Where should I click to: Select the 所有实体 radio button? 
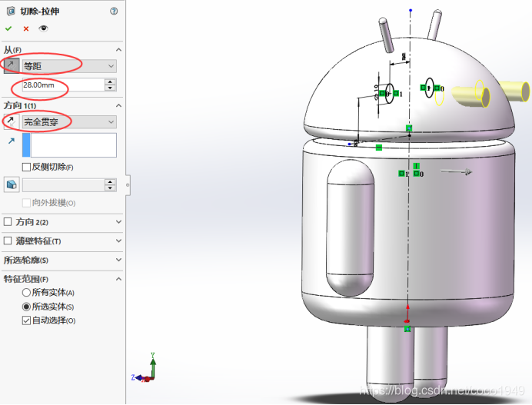coord(26,292)
